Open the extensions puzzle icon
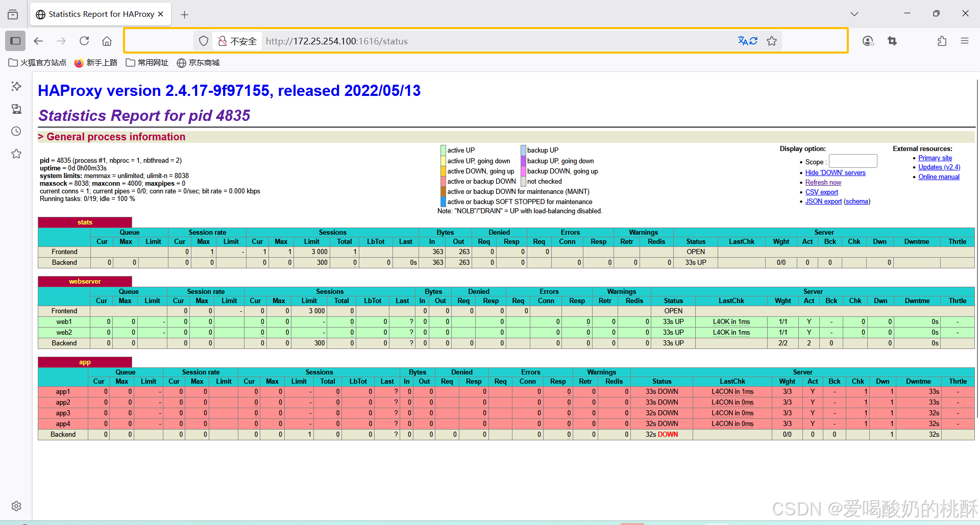The width and height of the screenshot is (980, 525). click(x=942, y=41)
